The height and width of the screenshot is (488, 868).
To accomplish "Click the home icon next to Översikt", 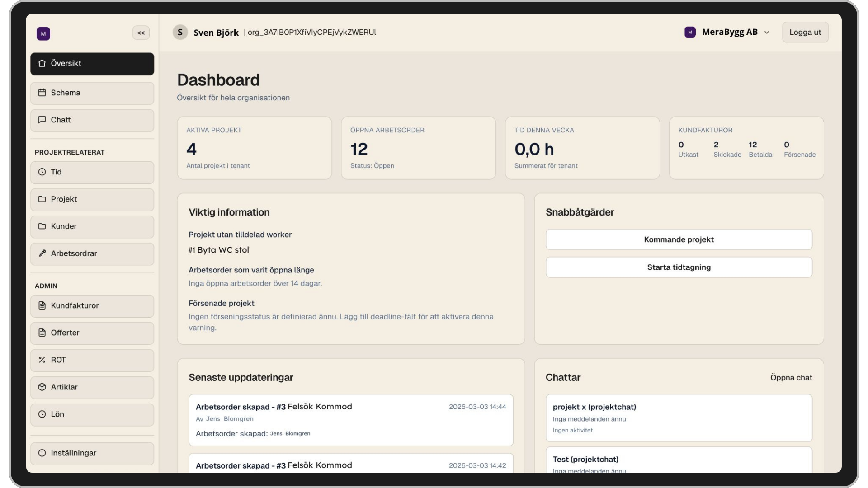I will point(42,63).
